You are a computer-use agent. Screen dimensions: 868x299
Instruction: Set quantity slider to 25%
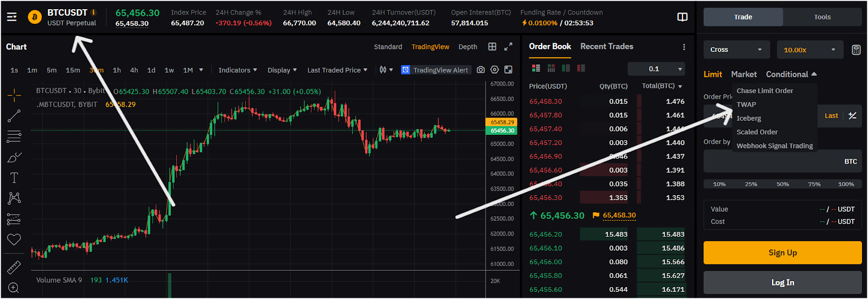tap(751, 184)
